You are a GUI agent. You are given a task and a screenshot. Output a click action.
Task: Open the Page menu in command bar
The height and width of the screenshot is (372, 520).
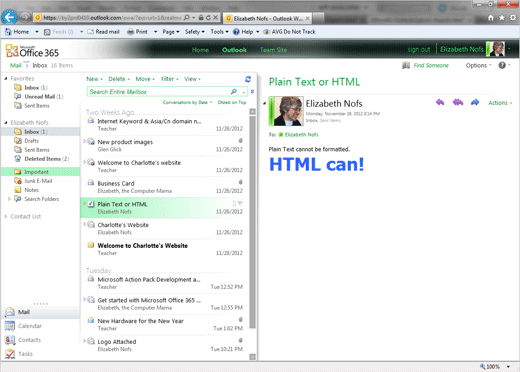point(171,32)
